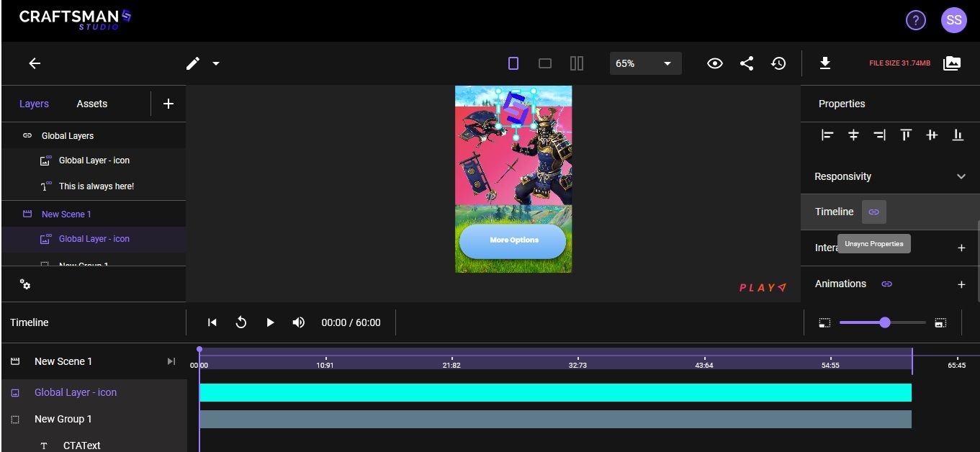Select the pencil edit tool
980x452 pixels.
192,63
